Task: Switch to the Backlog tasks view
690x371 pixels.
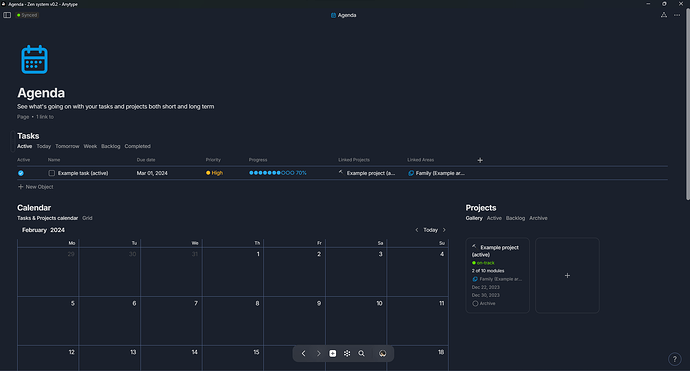Action: click(110, 146)
